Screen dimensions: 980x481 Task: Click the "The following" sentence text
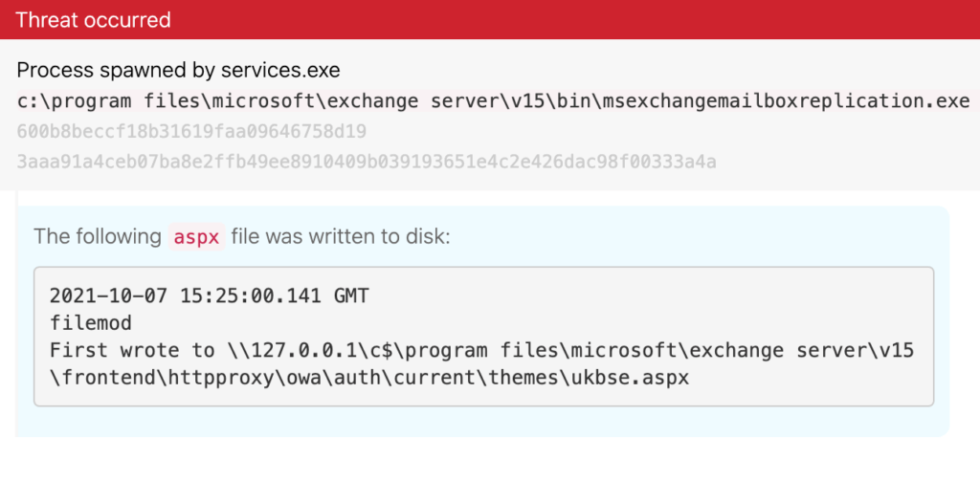(97, 235)
